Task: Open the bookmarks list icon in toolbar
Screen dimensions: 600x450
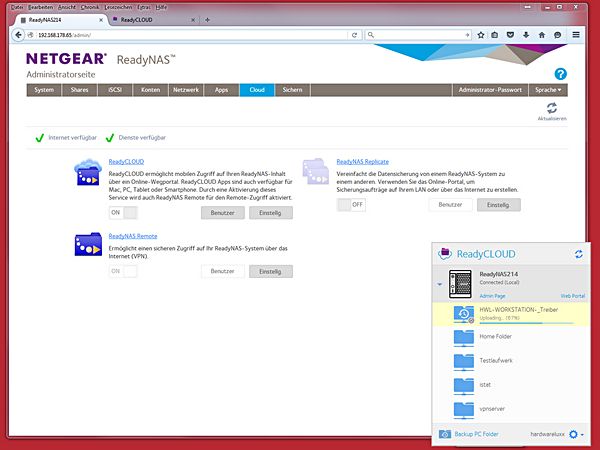Action: tap(495, 35)
